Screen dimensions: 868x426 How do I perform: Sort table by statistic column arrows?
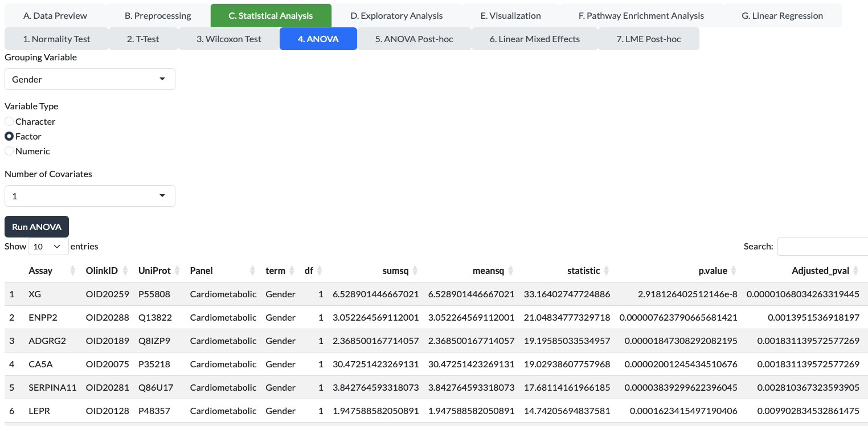click(x=607, y=271)
